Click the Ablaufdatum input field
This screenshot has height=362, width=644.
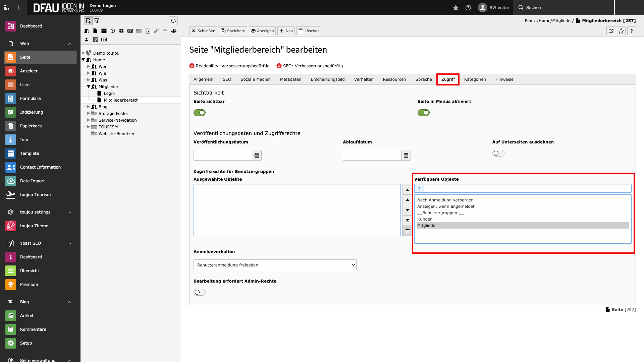pyautogui.click(x=372, y=155)
